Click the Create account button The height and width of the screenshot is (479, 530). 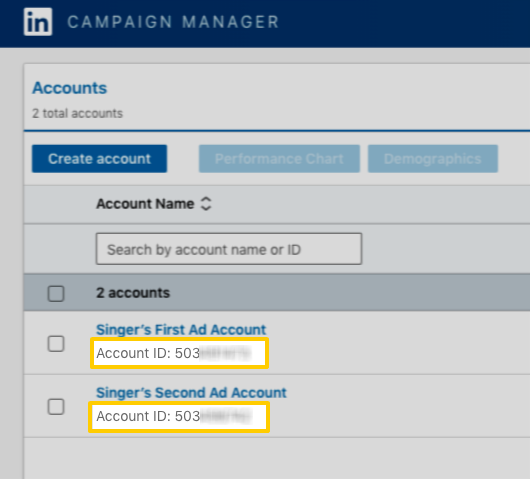[x=99, y=159]
